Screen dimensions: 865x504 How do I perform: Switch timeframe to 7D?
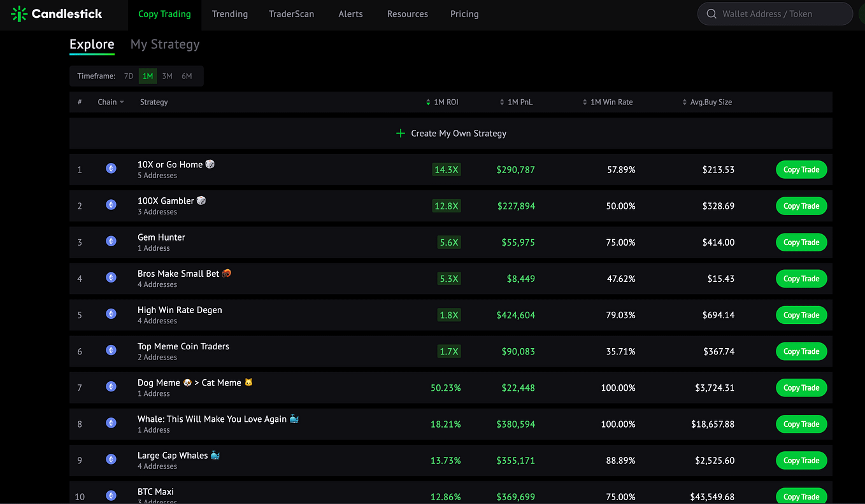point(128,76)
